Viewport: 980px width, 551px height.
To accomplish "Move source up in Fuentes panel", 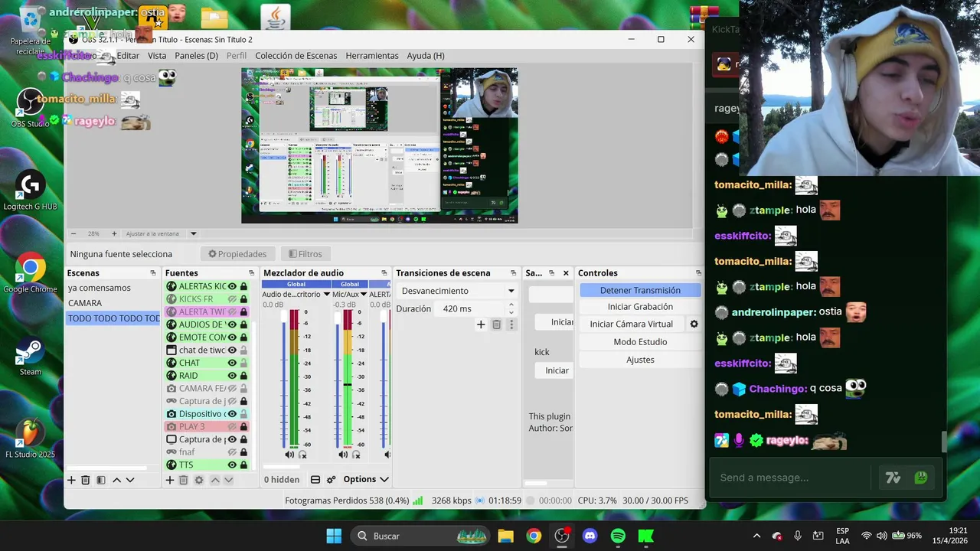I will pyautogui.click(x=215, y=480).
